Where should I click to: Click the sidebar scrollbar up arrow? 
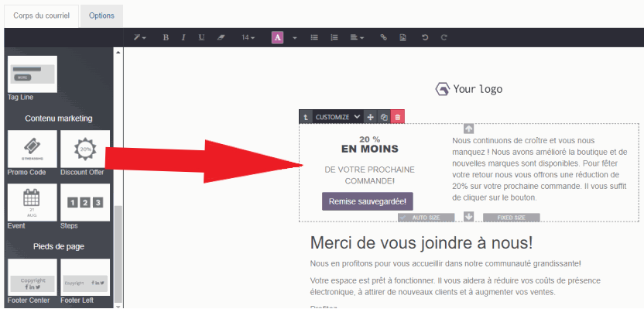tap(118, 52)
